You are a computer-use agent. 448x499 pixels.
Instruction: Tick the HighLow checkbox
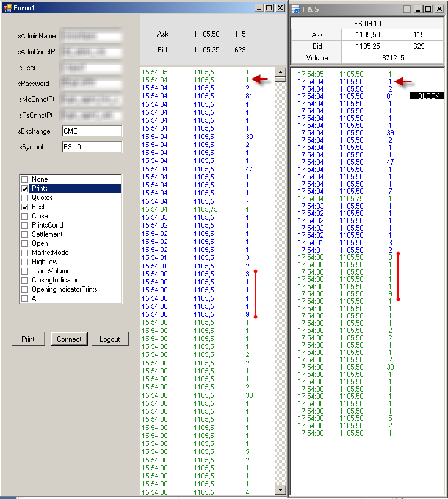click(25, 262)
